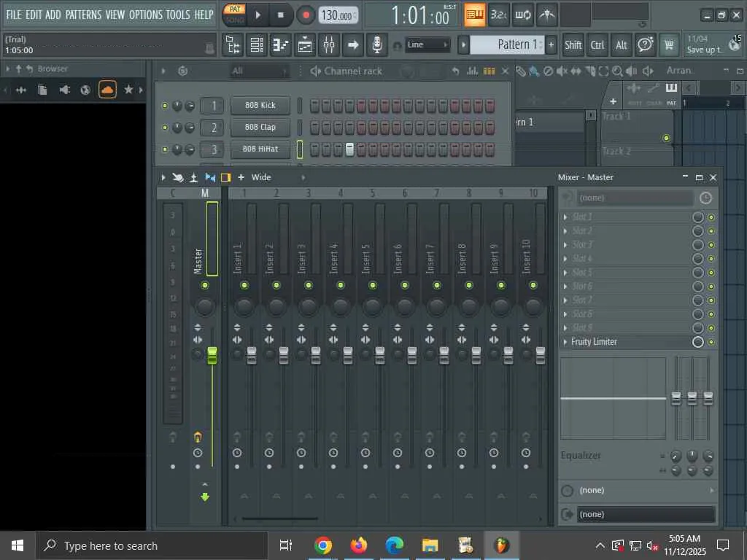The height and width of the screenshot is (560, 747).
Task: Open the TOOLS menu
Action: (178, 15)
